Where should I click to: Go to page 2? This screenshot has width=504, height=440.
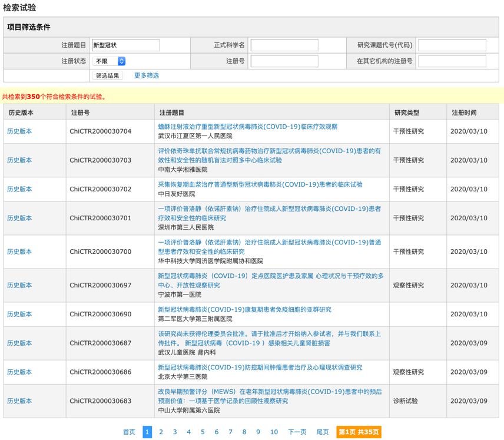[x=161, y=432]
